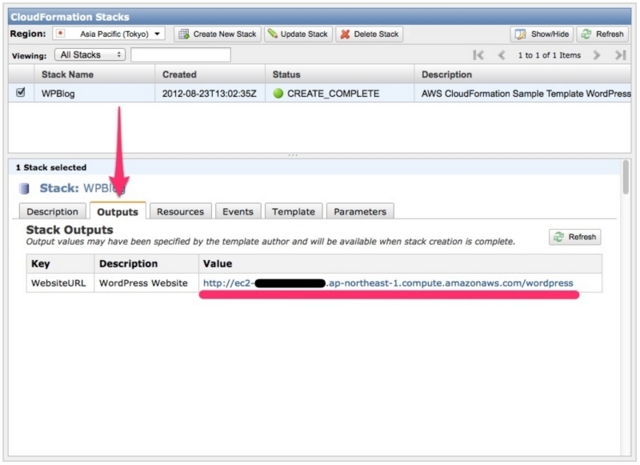640x465 pixels.
Task: Click the Refresh button in top toolbar
Action: pos(602,34)
